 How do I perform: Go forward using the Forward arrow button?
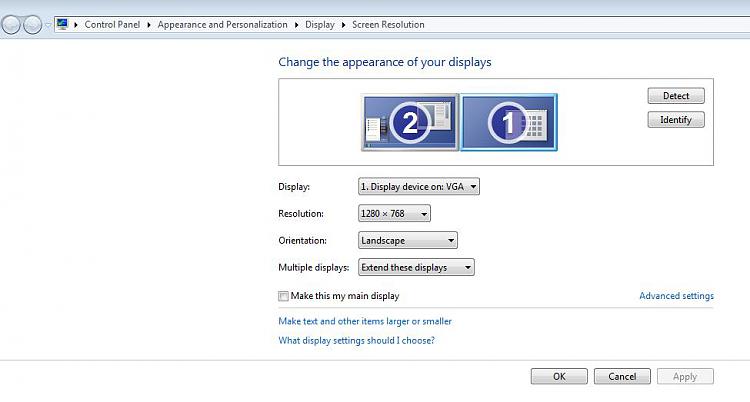coord(33,25)
